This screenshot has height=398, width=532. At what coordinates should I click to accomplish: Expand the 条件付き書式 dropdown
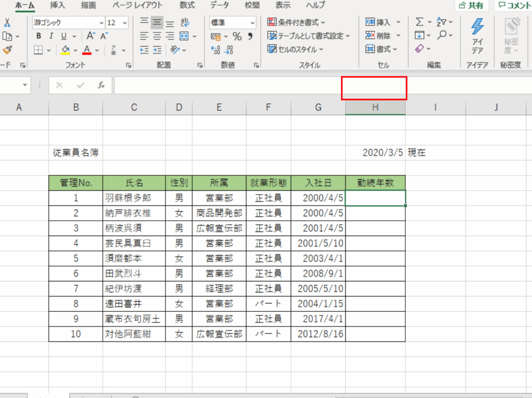point(296,22)
